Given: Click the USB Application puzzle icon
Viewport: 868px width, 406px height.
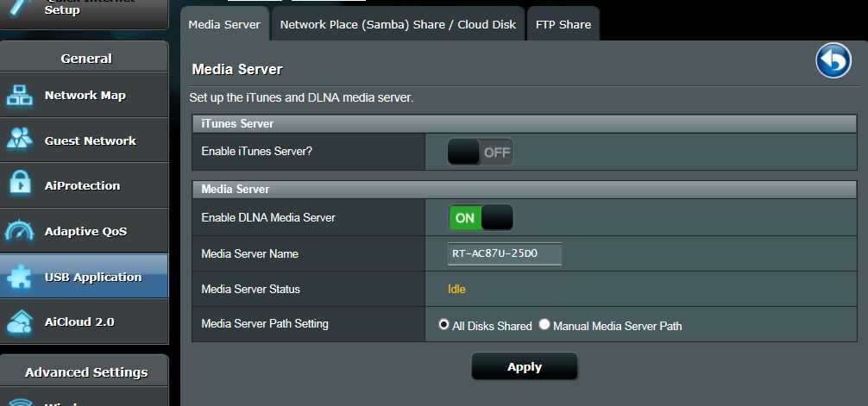Looking at the screenshot, I should click(19, 277).
